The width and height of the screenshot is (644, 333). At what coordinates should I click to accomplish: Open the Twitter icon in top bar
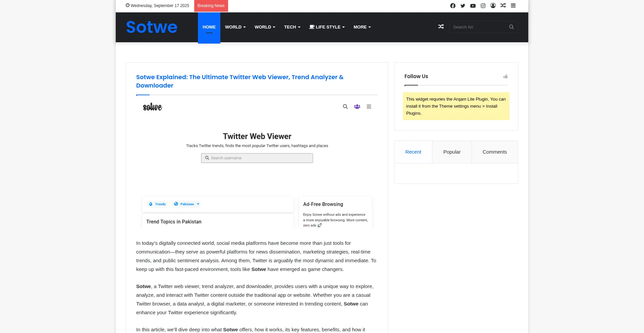[463, 6]
